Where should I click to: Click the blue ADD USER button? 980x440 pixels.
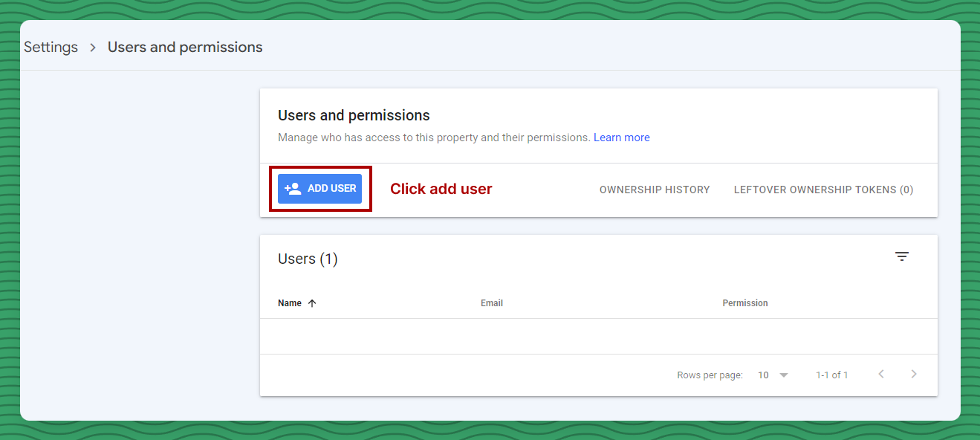[320, 189]
